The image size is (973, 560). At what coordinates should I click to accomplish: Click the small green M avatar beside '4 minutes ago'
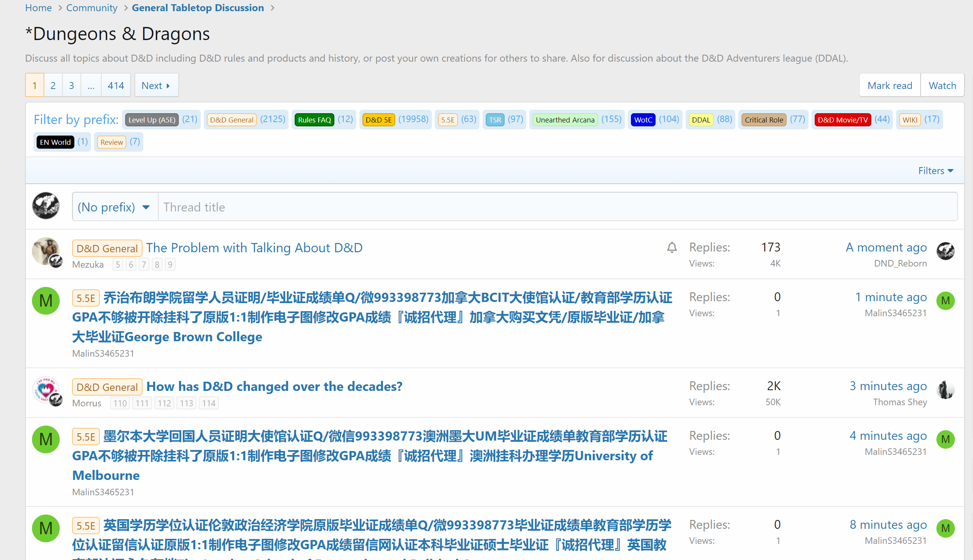[x=946, y=439]
